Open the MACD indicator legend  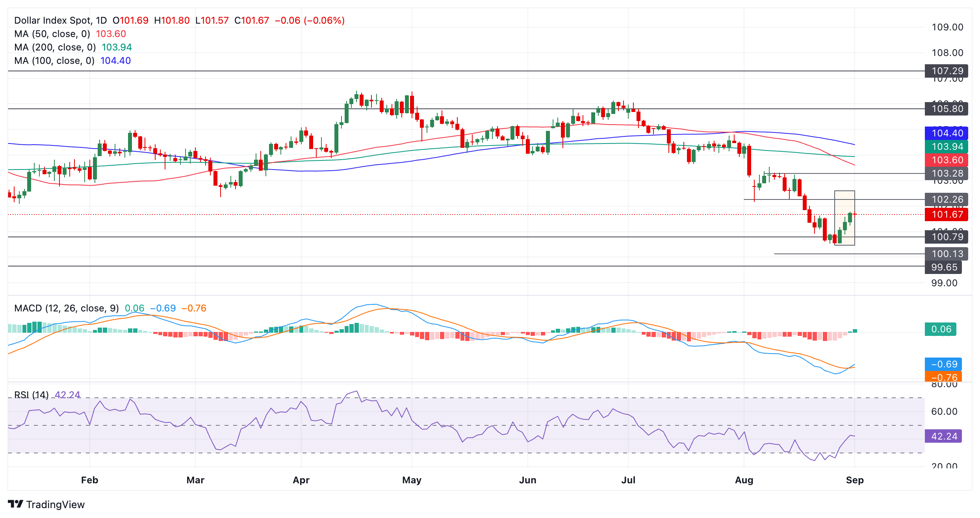pyautogui.click(x=110, y=308)
